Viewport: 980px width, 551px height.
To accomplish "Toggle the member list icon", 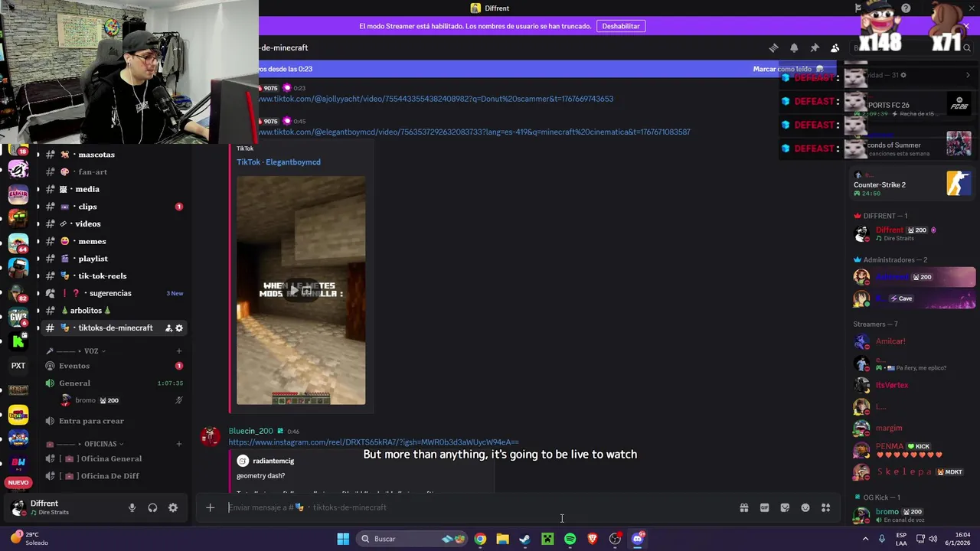I will pyautogui.click(x=835, y=47).
